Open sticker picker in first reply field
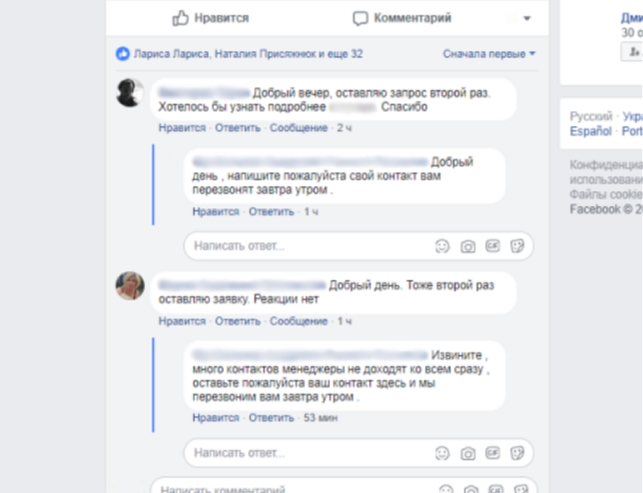 tap(517, 246)
